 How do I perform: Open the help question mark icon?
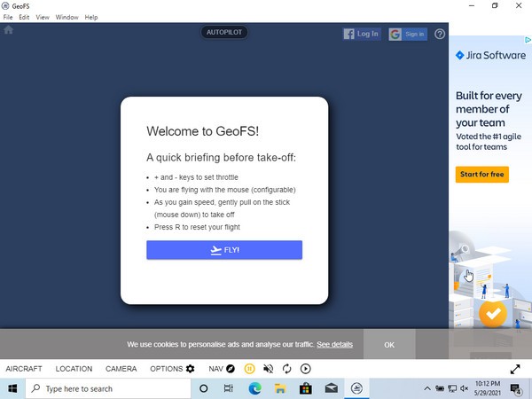click(440, 34)
